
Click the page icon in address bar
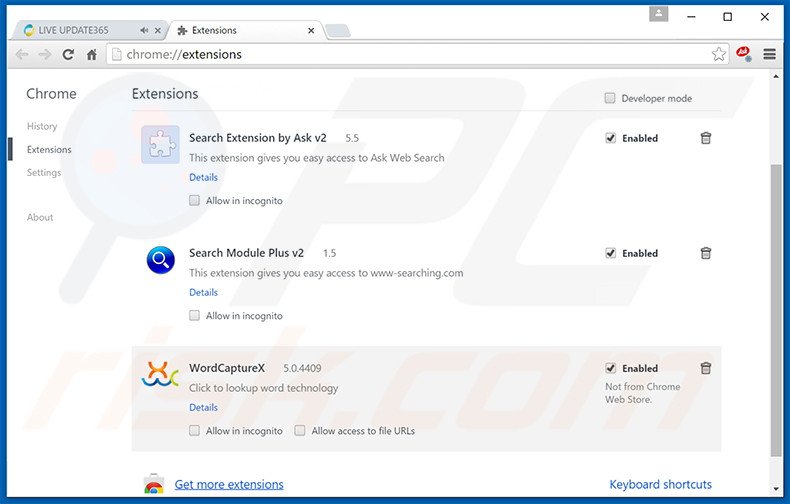pos(116,54)
